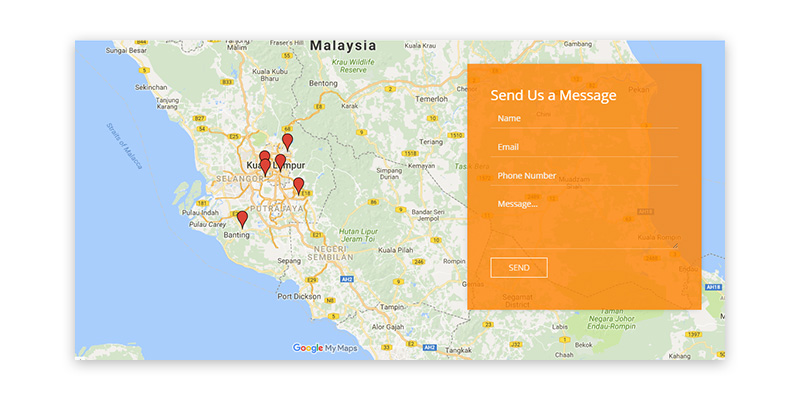
Task: Click the Sepang label on the map
Action: pyautogui.click(x=289, y=261)
